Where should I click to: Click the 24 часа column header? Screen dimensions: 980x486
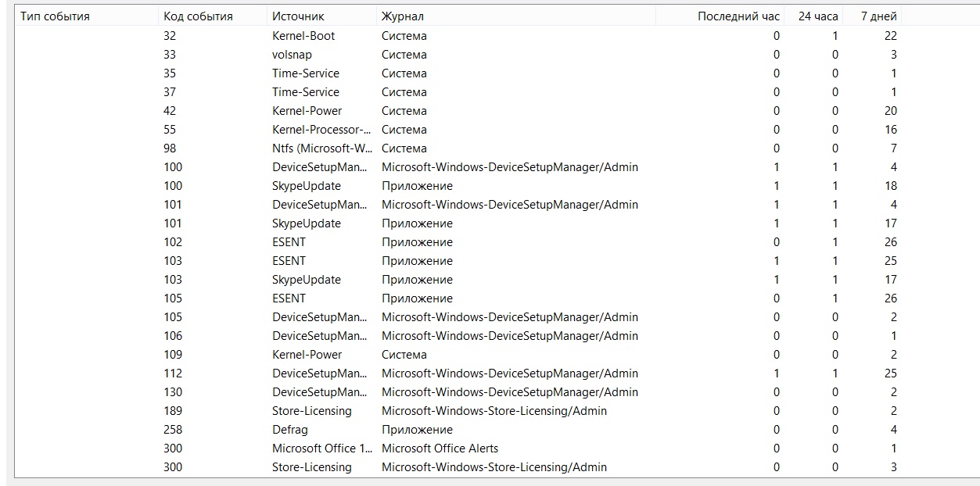[817, 16]
